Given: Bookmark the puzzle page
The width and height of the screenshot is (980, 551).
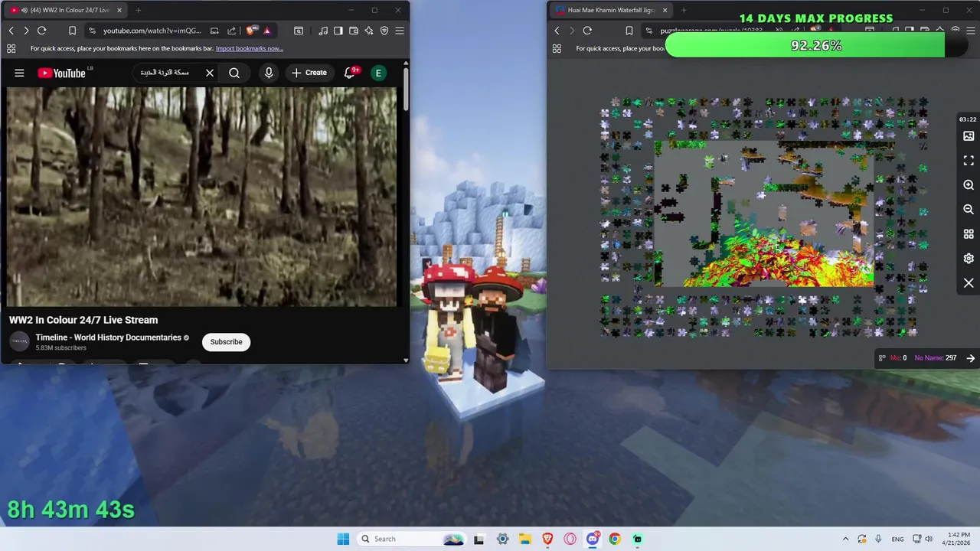Looking at the screenshot, I should pyautogui.click(x=629, y=31).
